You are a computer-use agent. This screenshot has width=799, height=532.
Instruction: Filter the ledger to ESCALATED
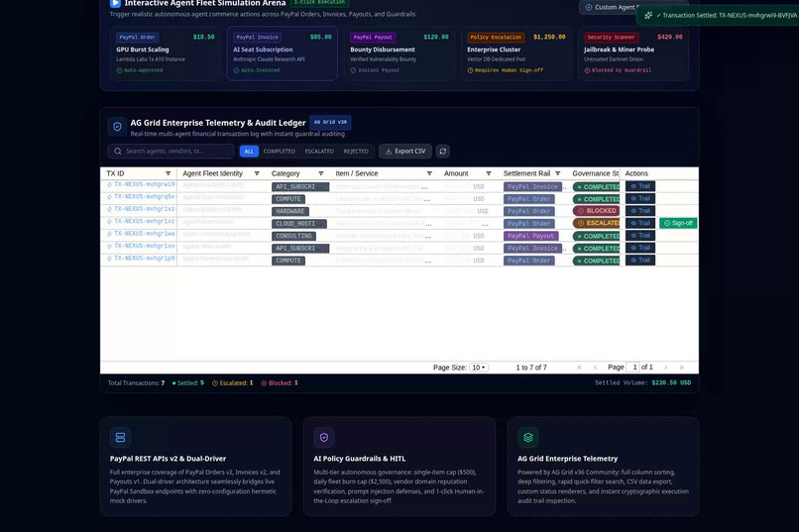tap(319, 152)
